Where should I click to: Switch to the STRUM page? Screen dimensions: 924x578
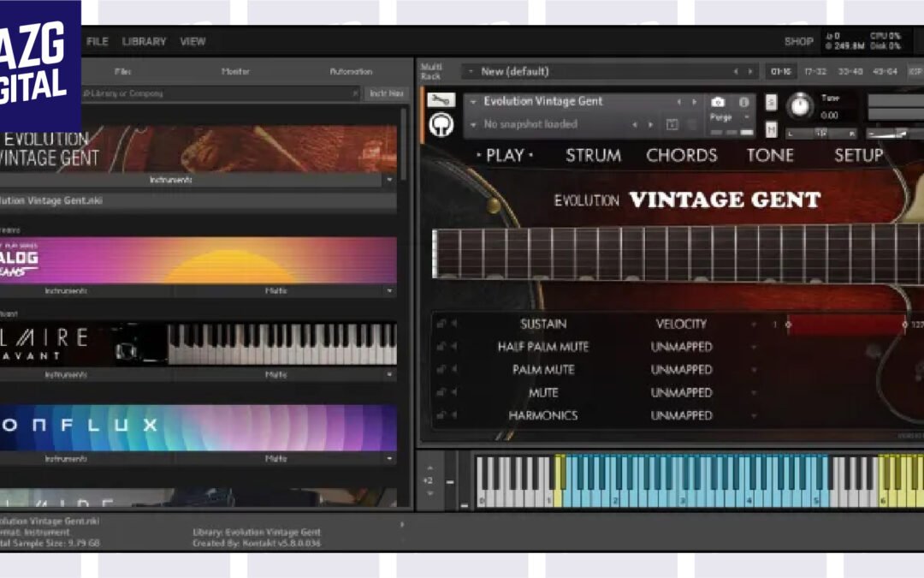(594, 155)
